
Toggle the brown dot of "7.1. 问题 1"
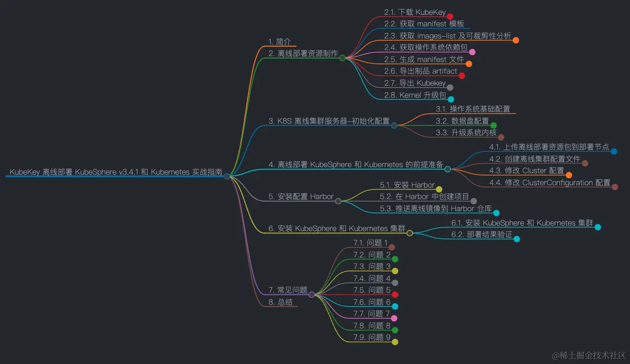[392, 247]
